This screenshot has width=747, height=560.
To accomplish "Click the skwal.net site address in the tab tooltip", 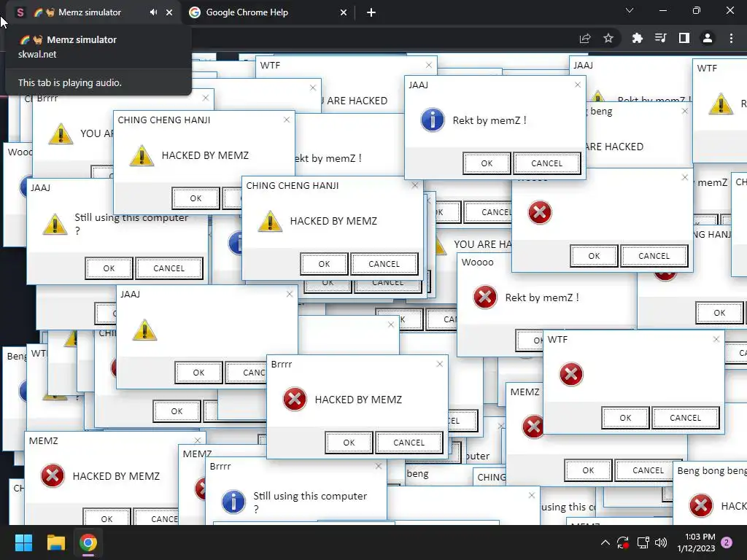I will 37,54.
